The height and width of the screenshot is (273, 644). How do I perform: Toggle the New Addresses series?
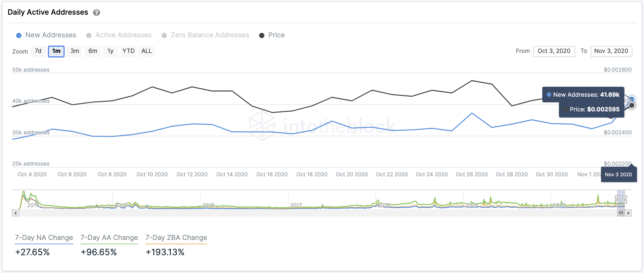[x=46, y=35]
